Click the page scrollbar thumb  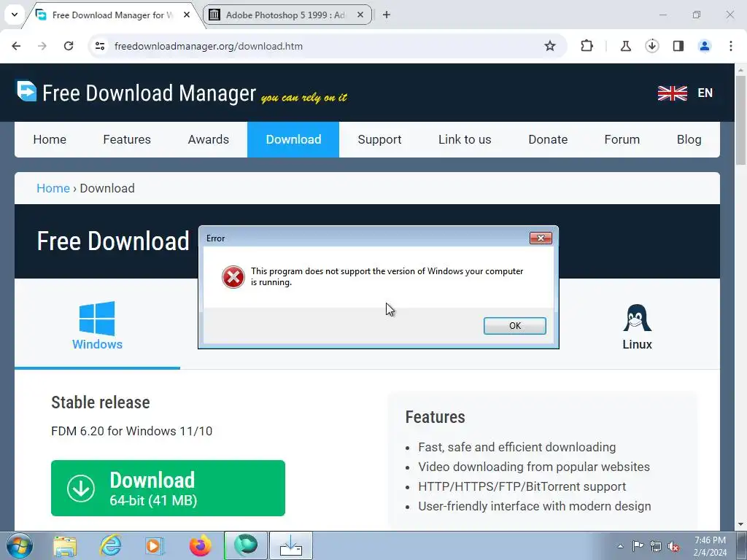[x=741, y=120]
